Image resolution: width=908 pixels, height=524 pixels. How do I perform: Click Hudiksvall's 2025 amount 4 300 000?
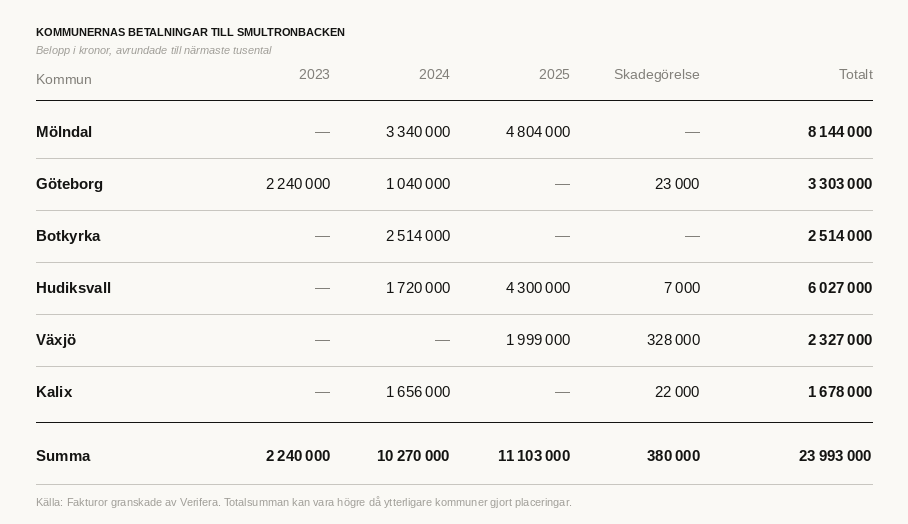click(x=538, y=288)
